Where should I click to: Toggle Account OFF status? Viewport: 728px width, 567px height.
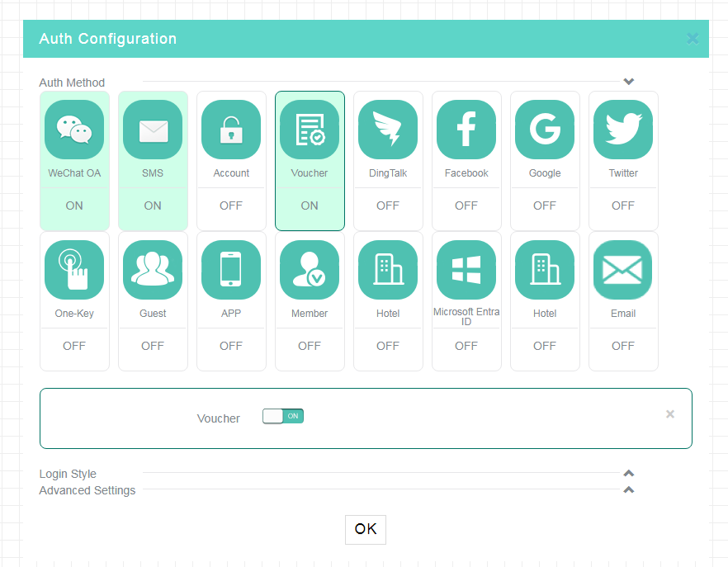(x=231, y=206)
